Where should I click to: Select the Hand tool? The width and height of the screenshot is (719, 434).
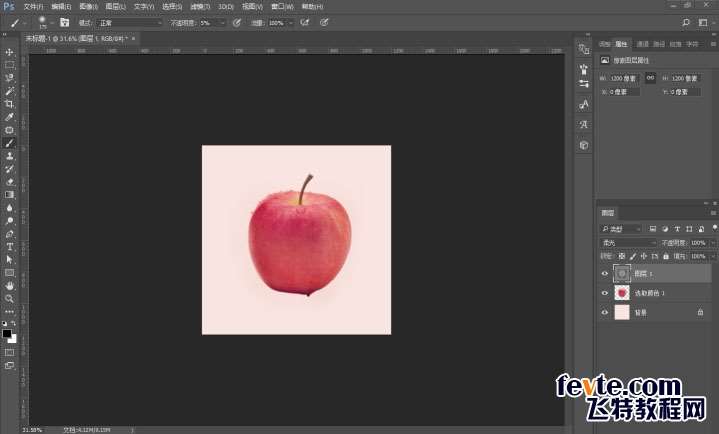pos(9,285)
